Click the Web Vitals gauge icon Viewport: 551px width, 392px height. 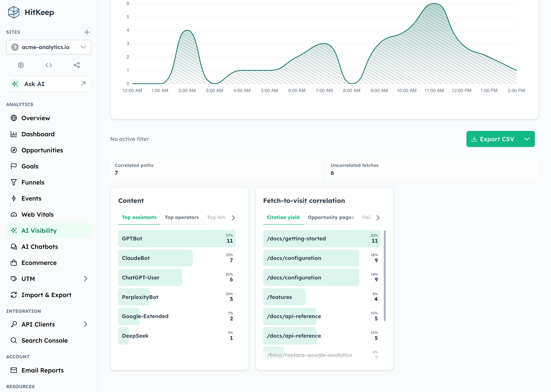14,214
